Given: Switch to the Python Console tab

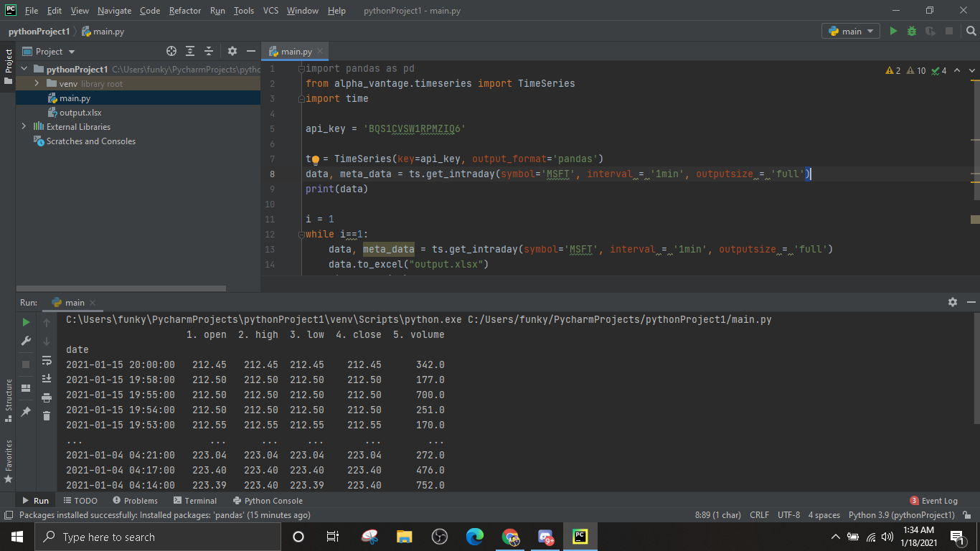Looking at the screenshot, I should click(268, 501).
